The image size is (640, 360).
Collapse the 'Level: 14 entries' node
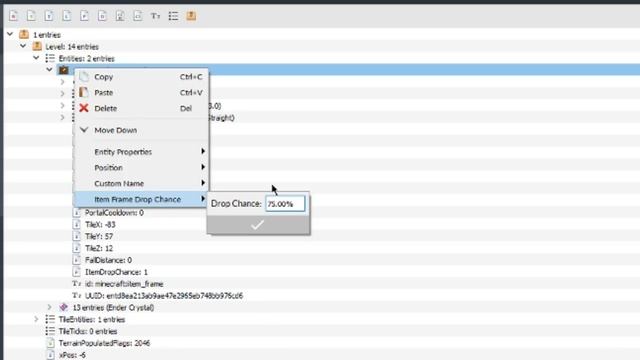click(23, 46)
